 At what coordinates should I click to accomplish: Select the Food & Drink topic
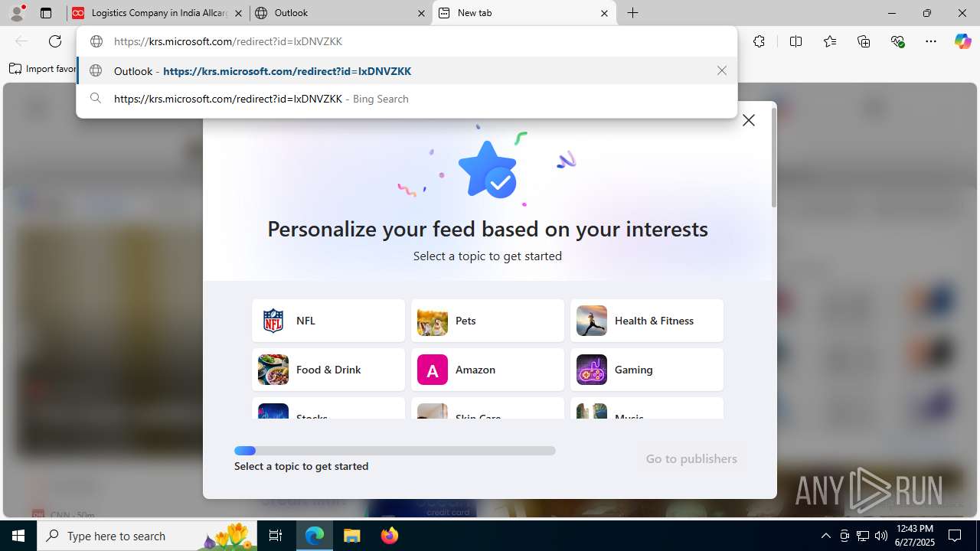328,370
